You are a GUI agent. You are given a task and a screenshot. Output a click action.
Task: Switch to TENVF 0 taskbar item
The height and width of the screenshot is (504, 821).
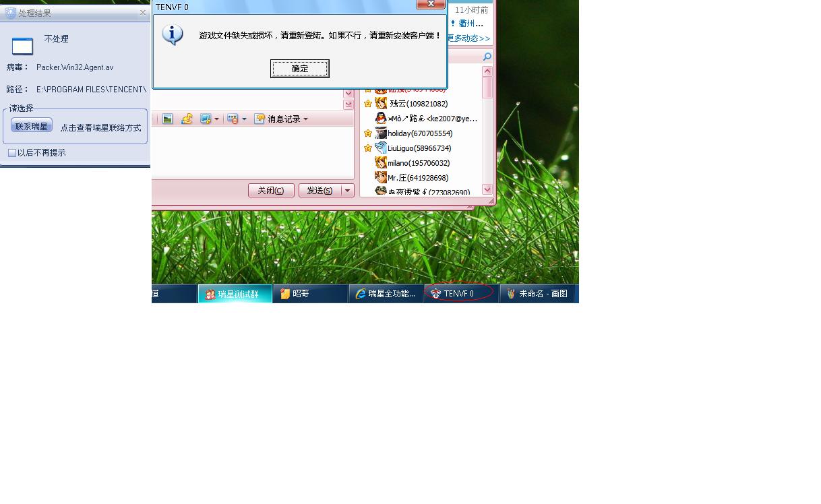coord(462,294)
